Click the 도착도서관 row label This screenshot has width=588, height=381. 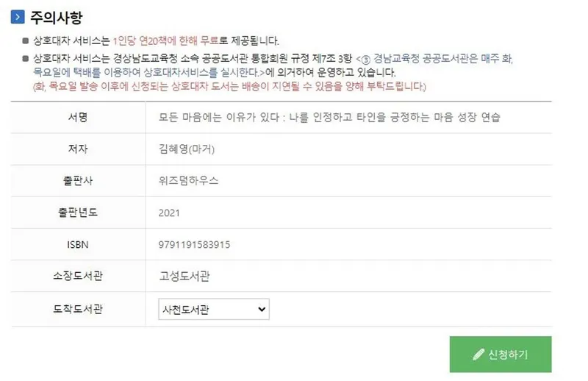[78, 309]
